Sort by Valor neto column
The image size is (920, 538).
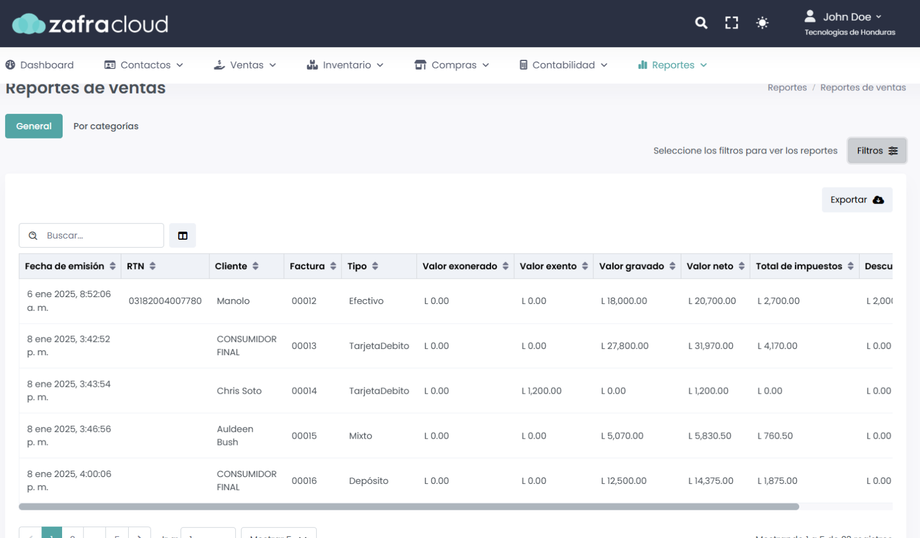point(743,266)
